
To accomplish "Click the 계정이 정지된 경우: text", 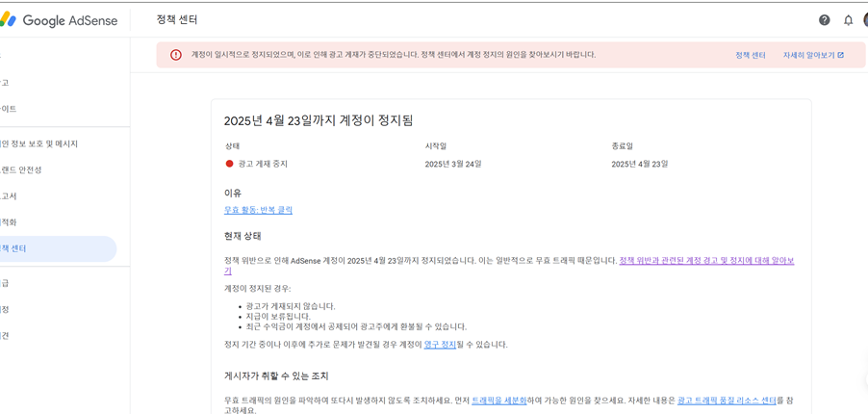I will (257, 289).
